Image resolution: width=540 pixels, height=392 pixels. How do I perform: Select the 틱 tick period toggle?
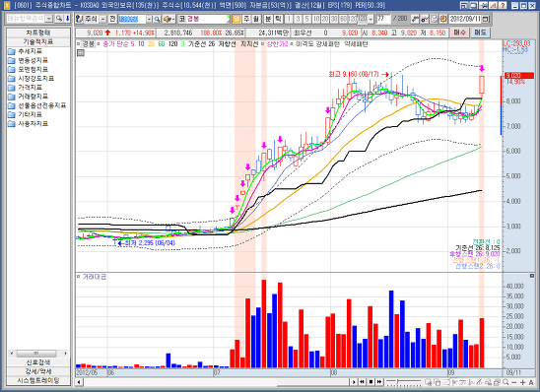pos(278,19)
